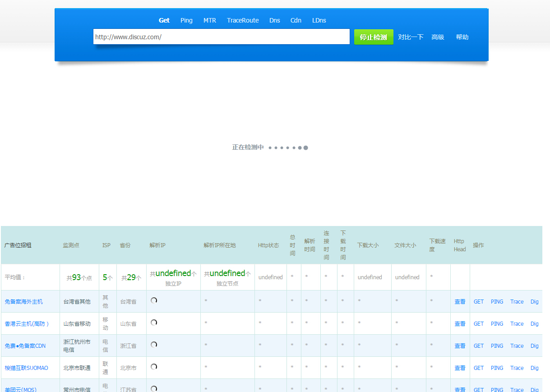This screenshot has height=392, width=550.
Task: Click the loading spinner in 台湾省 row
Action: (154, 300)
